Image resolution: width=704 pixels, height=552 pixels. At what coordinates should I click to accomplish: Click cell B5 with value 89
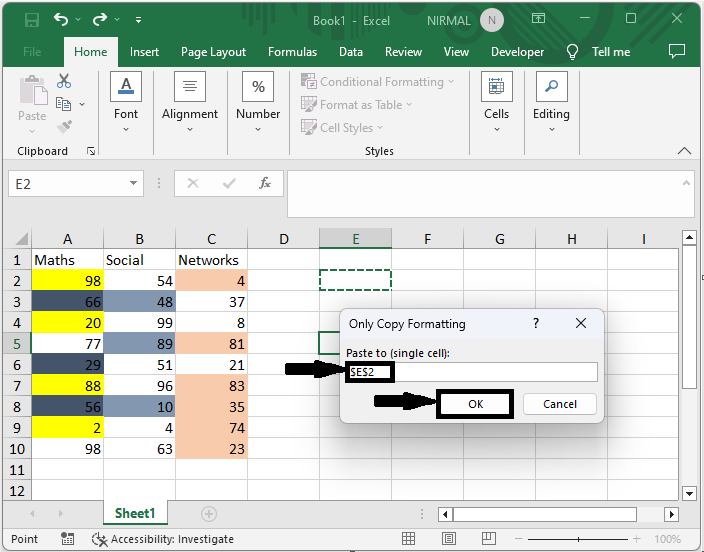pyautogui.click(x=139, y=344)
